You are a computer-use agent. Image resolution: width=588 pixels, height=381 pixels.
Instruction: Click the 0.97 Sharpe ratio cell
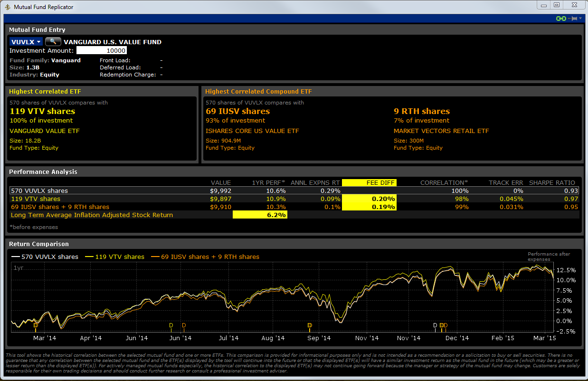pyautogui.click(x=572, y=199)
